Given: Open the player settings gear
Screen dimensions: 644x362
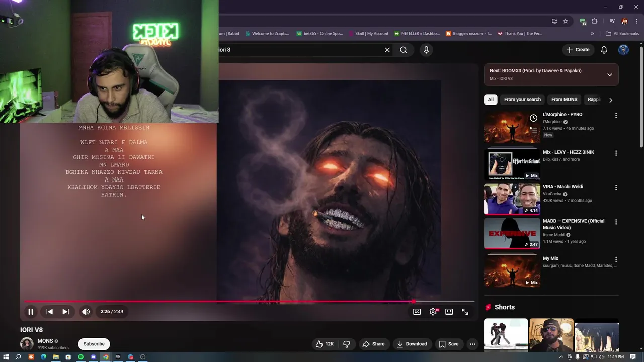Looking at the screenshot, I should click(x=433, y=312).
